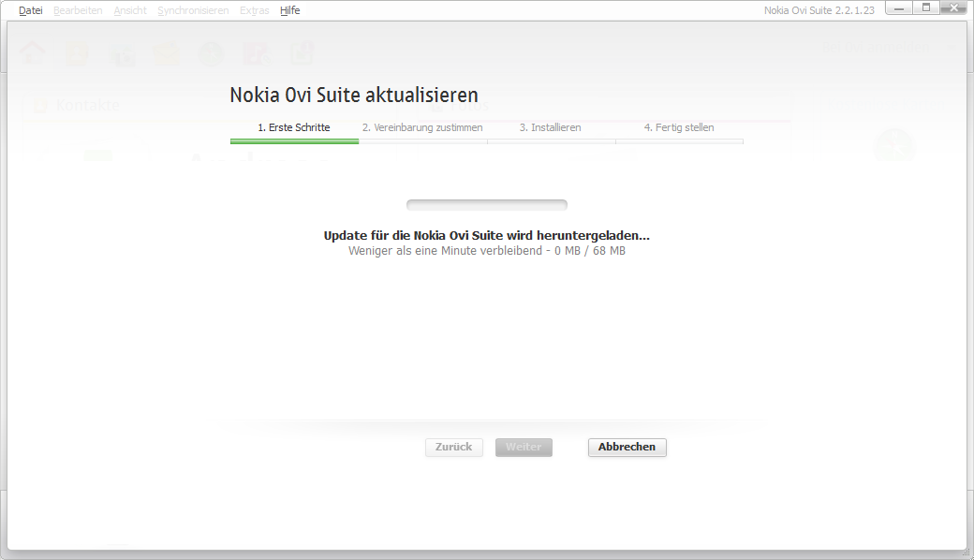Open the Synchronisieren menu

(x=193, y=10)
